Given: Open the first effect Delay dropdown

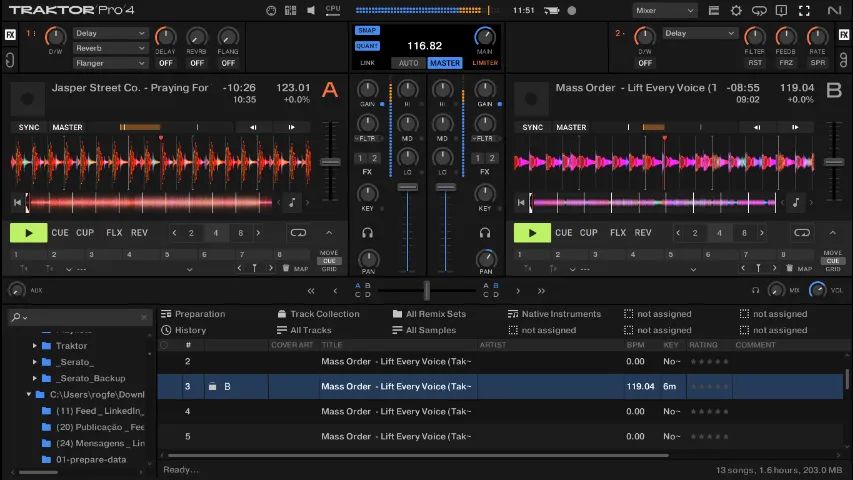Looking at the screenshot, I should tap(110, 33).
